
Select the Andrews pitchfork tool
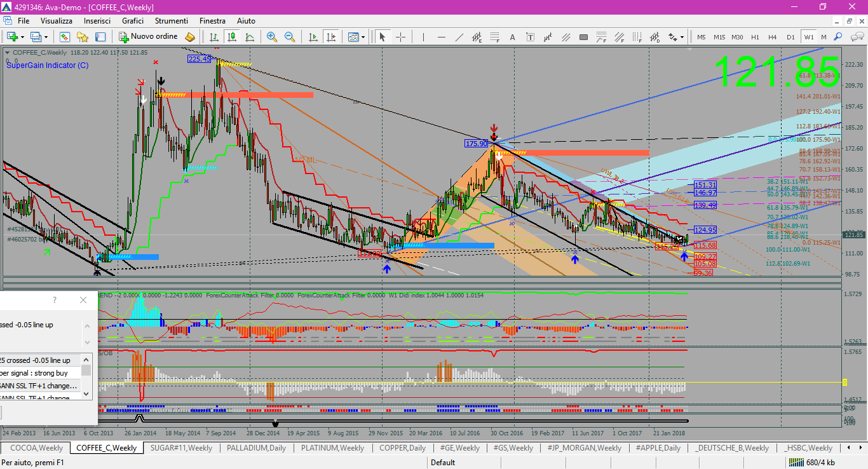654,37
